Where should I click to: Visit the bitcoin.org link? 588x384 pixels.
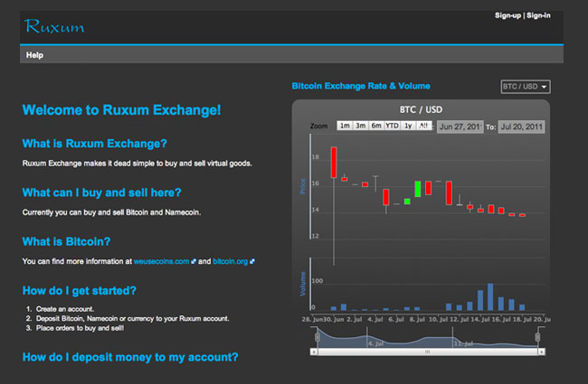click(231, 261)
